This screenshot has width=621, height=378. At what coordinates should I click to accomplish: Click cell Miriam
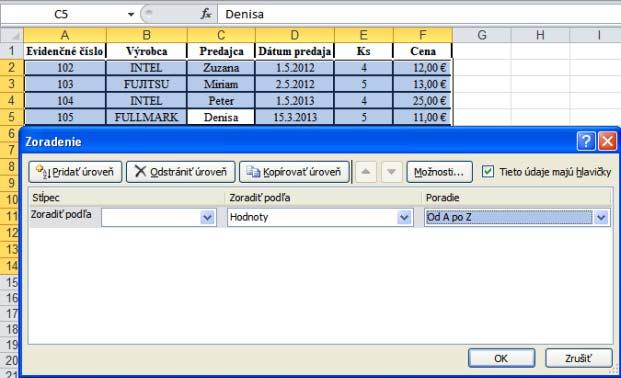pos(221,84)
